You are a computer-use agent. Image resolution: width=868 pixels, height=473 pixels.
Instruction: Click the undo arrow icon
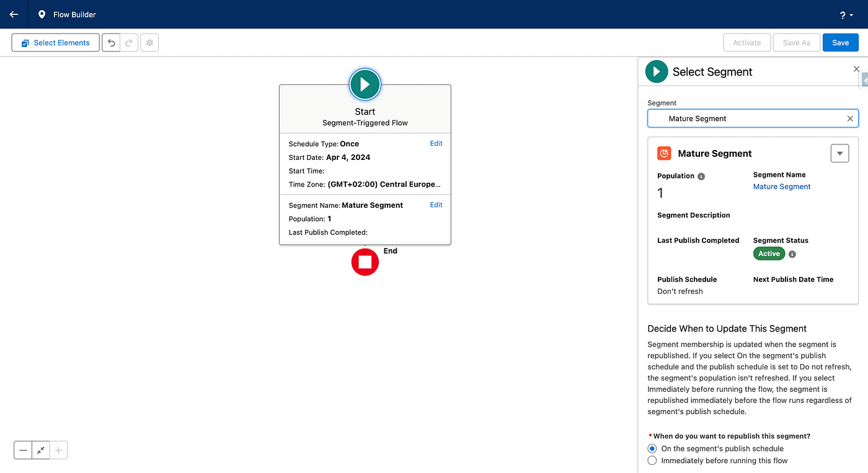click(111, 43)
